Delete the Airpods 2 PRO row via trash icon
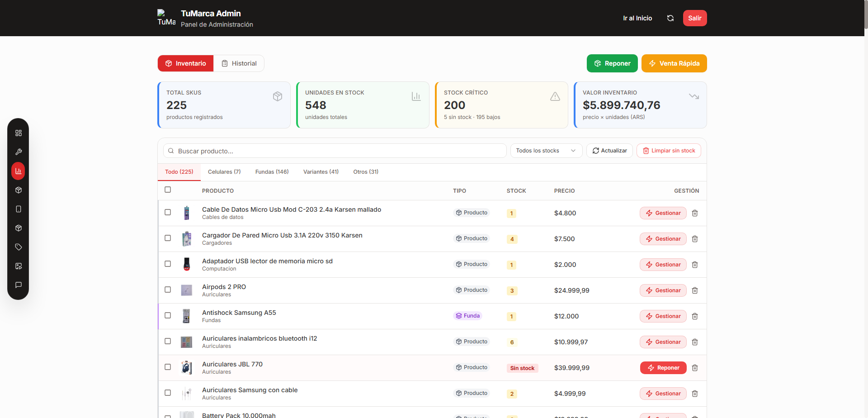868x418 pixels. click(x=695, y=290)
